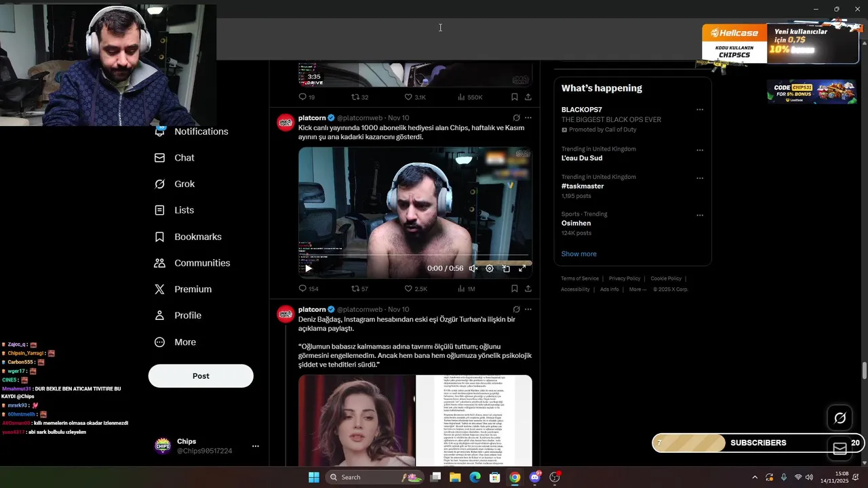
Task: Share the tweet with 1M views
Action: [x=528, y=289]
